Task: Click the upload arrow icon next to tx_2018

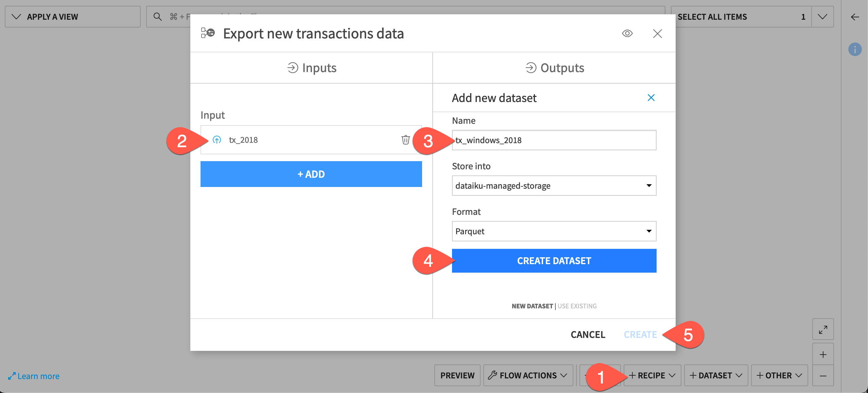Action: pyautogui.click(x=216, y=140)
